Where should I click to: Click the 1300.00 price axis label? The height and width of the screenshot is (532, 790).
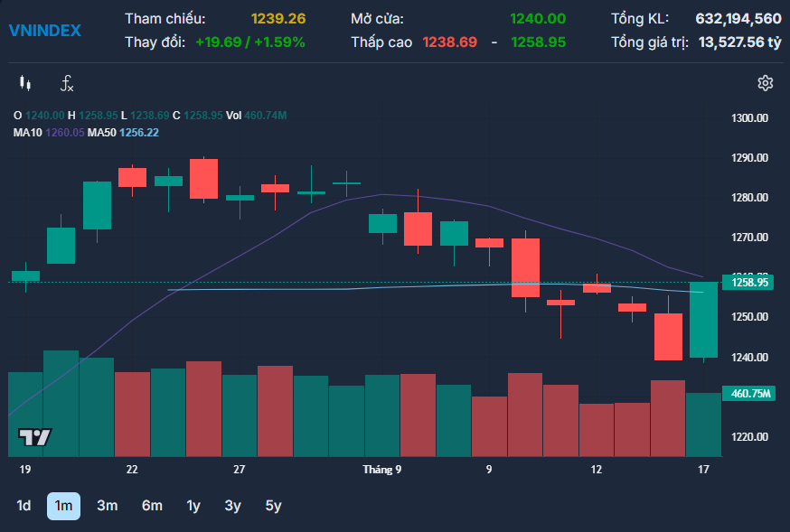click(749, 118)
